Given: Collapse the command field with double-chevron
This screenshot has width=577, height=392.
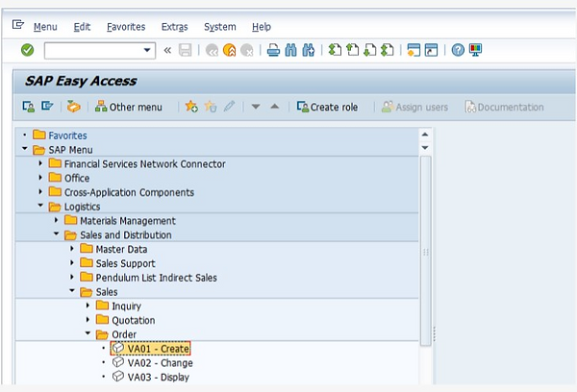Looking at the screenshot, I should point(167,50).
